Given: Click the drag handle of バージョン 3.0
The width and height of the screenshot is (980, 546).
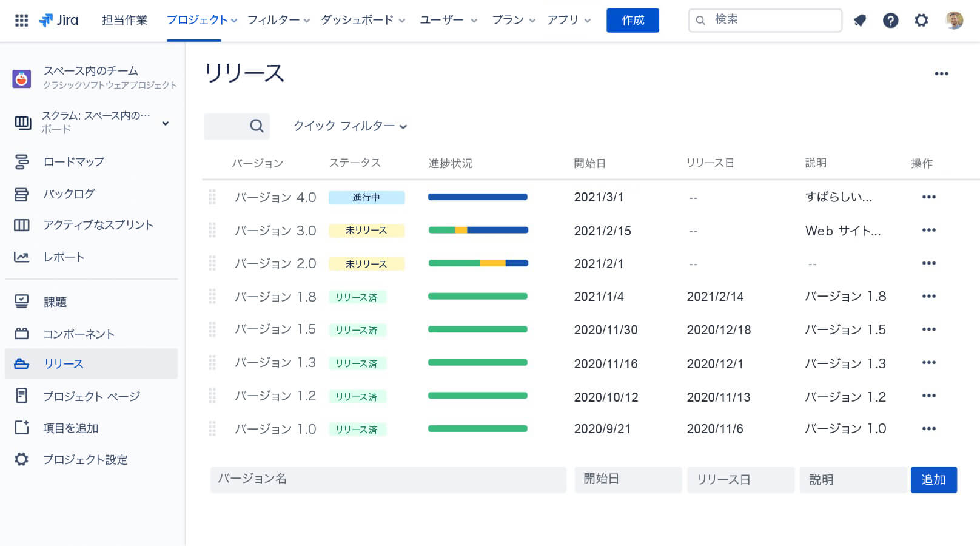Looking at the screenshot, I should pos(212,231).
